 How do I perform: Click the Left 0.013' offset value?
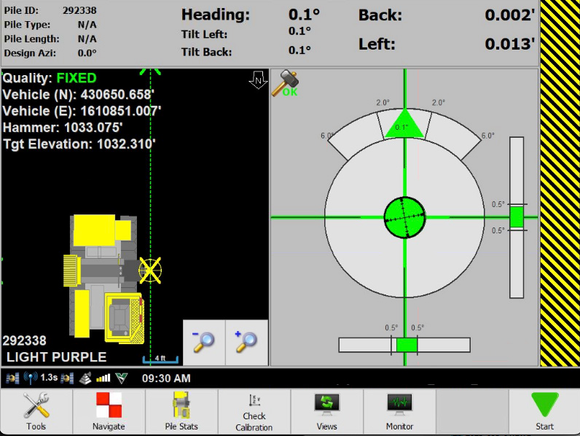coord(510,44)
